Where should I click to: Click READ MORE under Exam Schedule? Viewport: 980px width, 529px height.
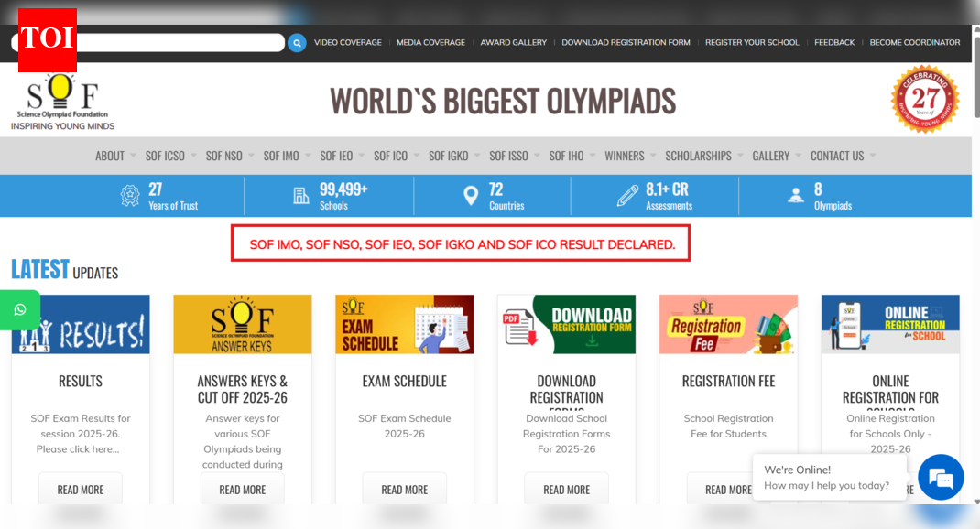[x=404, y=490]
